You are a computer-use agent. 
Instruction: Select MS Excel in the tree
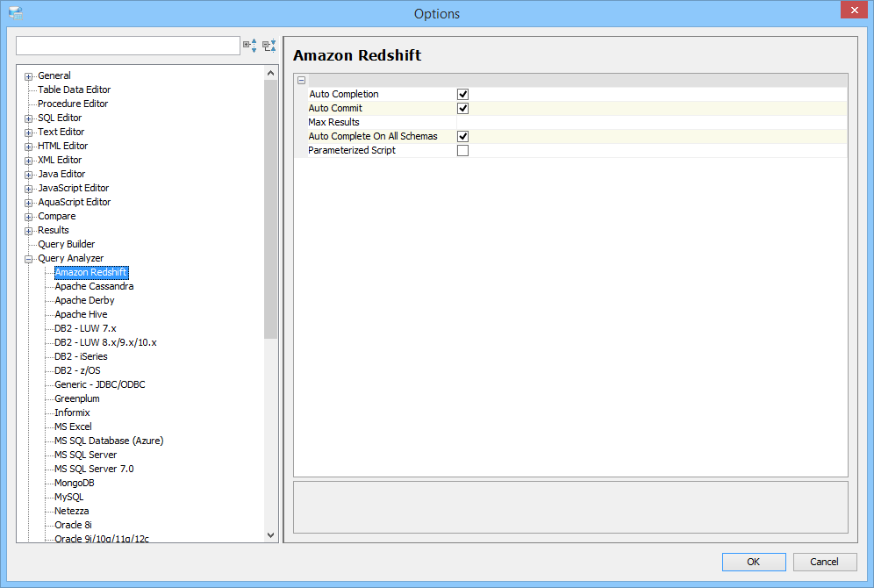[x=73, y=427]
